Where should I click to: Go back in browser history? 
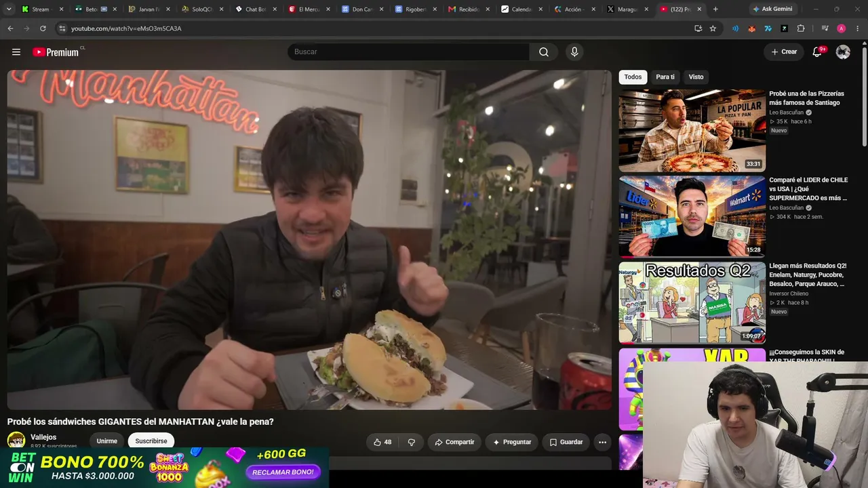[10, 28]
